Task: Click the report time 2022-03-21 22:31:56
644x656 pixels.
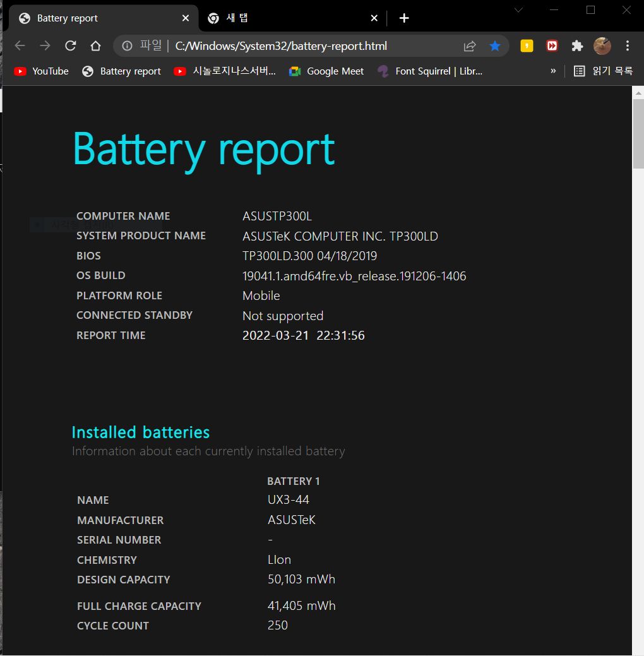Action: pos(304,335)
